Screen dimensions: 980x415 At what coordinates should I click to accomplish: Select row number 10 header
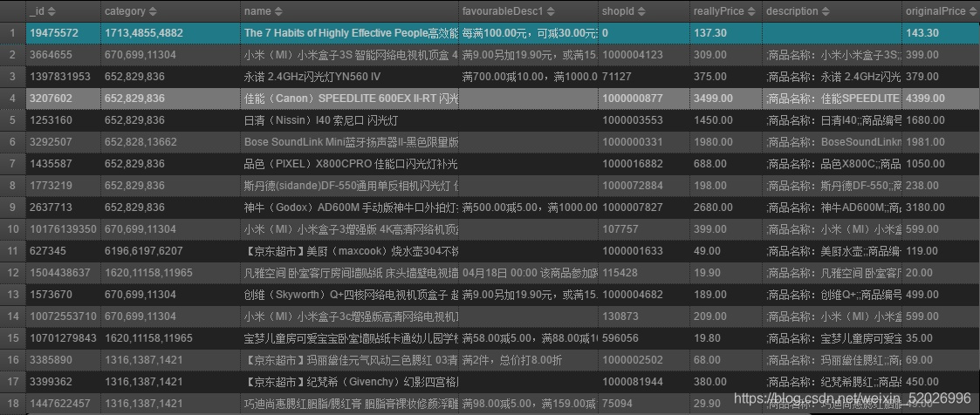[12, 229]
